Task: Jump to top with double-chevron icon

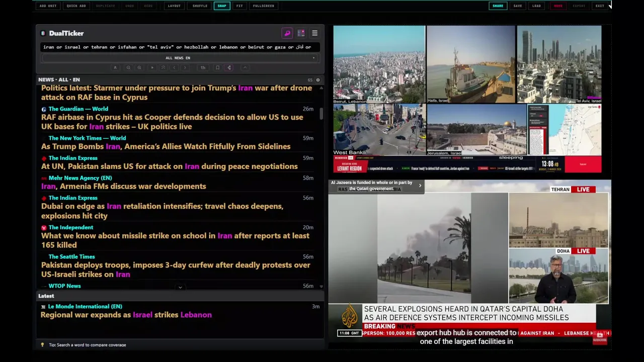Action: click(x=163, y=67)
